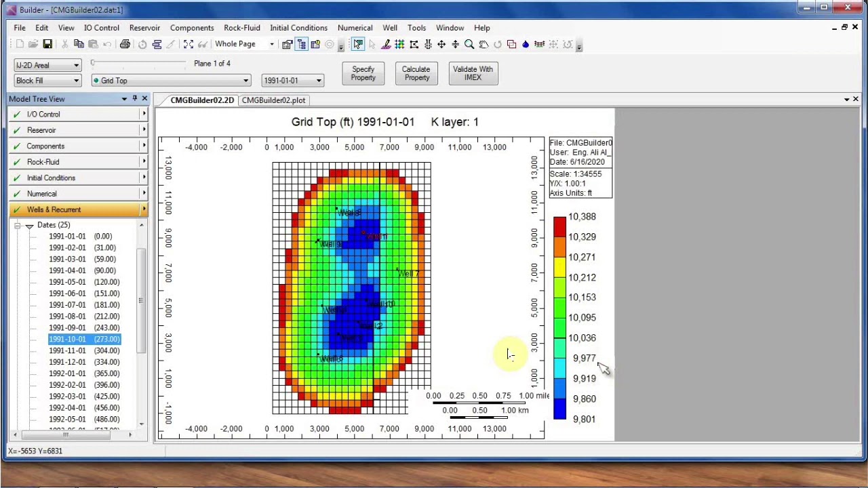
Task: Open the Wells & Recurrent section
Action: click(78, 209)
